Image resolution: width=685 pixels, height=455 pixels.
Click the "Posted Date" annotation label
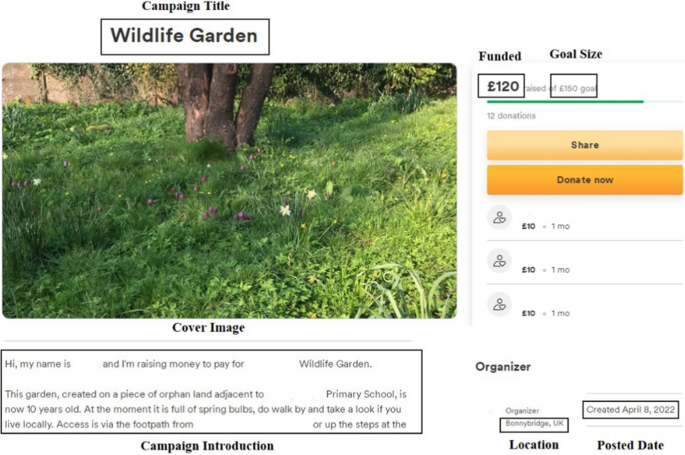click(x=630, y=445)
